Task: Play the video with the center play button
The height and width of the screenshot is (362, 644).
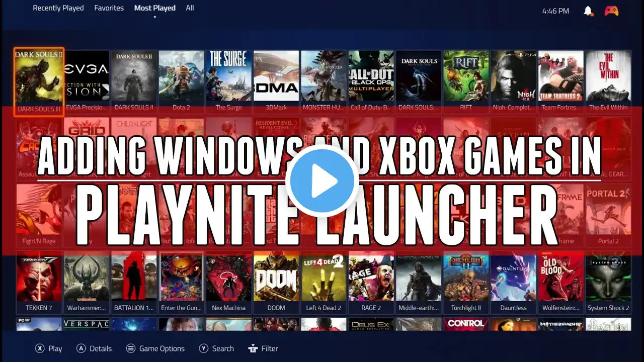Action: [x=322, y=181]
